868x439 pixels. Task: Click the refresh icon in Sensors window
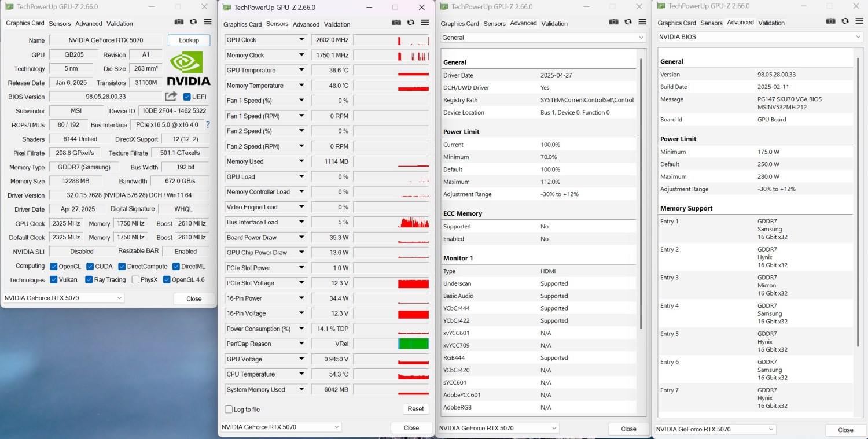tap(410, 23)
